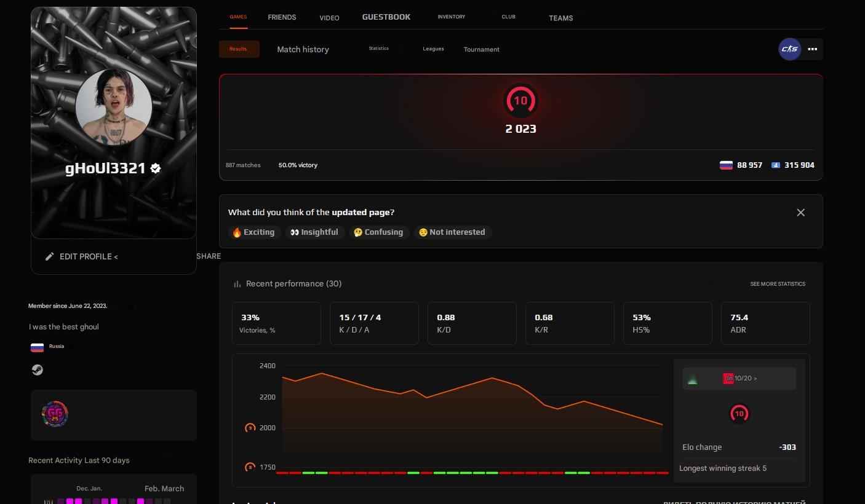865x504 pixels.
Task: Click the SHARE button
Action: point(209,256)
